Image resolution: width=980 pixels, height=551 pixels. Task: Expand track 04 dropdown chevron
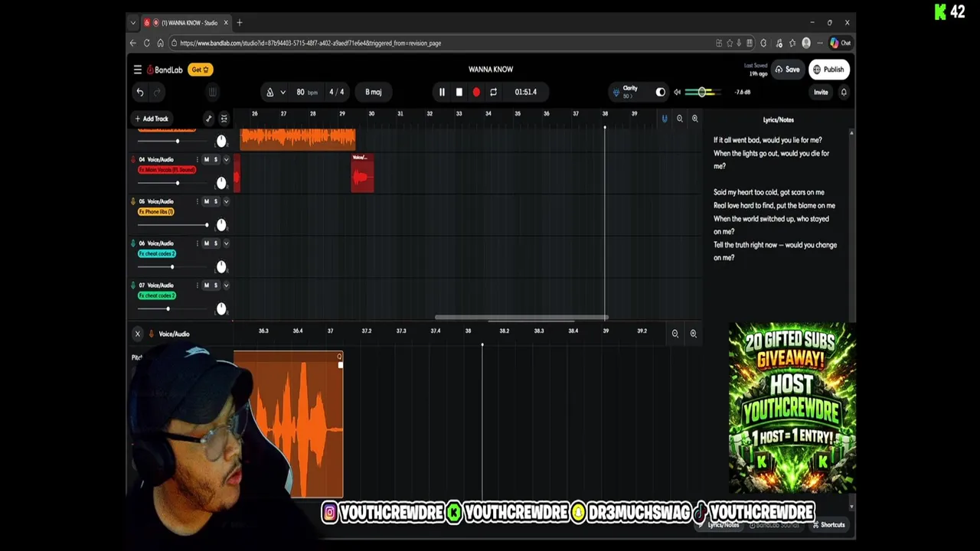tap(226, 159)
